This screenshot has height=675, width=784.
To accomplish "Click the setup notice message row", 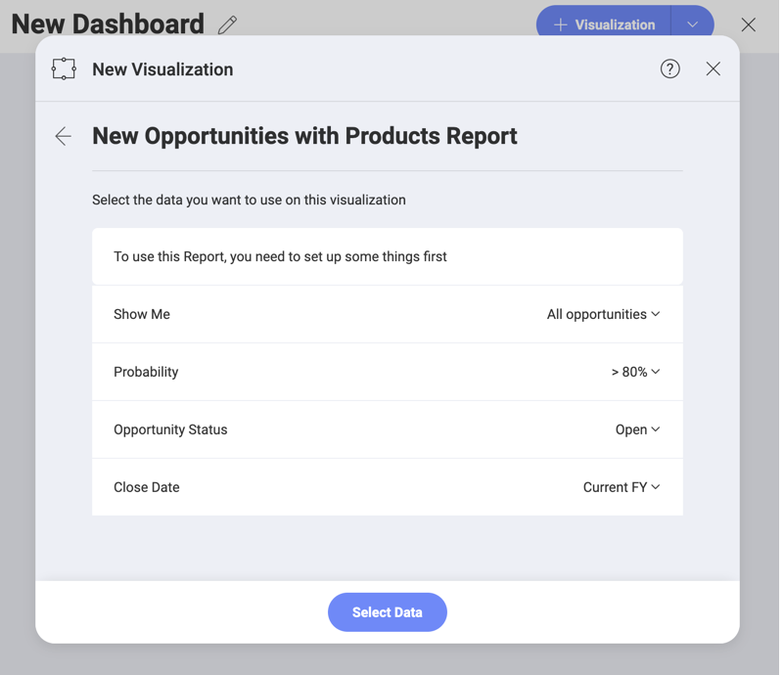I will pos(280,256).
